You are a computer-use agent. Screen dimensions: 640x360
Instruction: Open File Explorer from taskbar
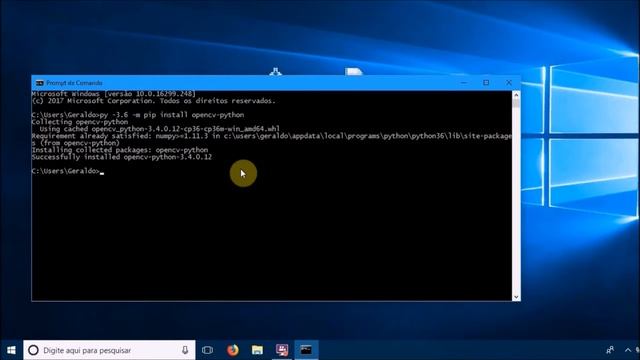pos(257,350)
